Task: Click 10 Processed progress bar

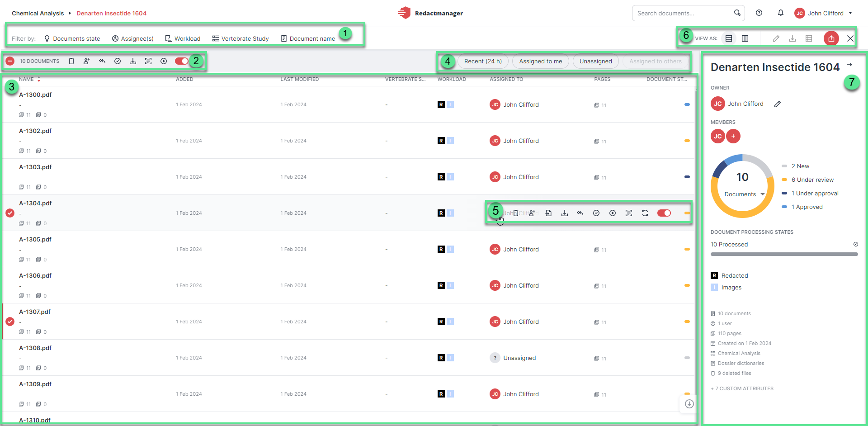Action: point(784,254)
